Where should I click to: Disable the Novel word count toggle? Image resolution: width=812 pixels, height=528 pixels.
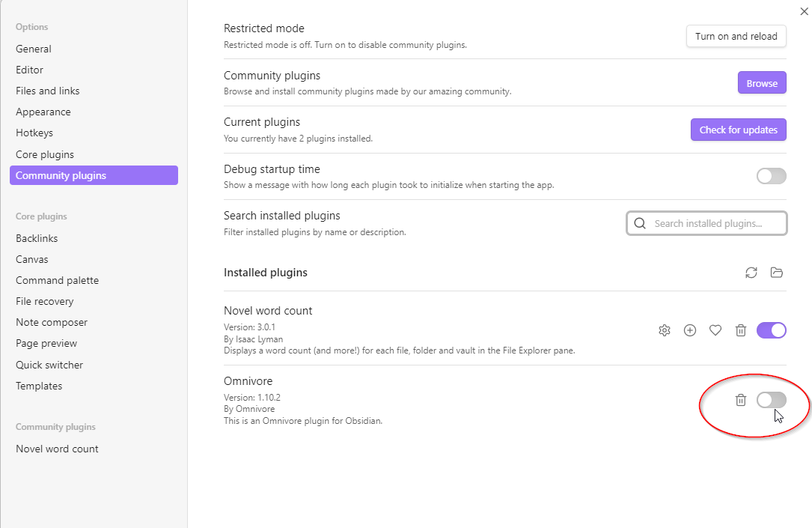(x=771, y=330)
